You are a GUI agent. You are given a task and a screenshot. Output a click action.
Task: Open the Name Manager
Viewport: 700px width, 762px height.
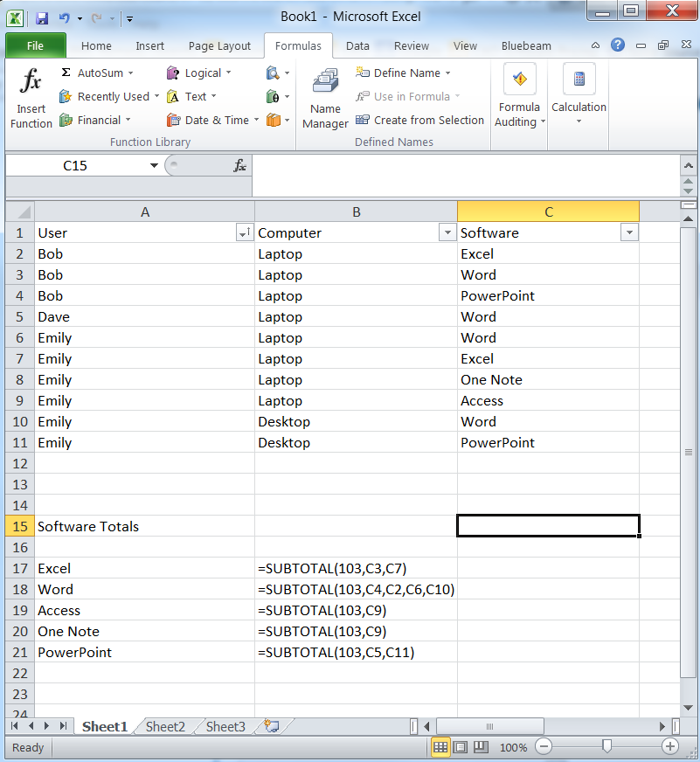coord(325,98)
